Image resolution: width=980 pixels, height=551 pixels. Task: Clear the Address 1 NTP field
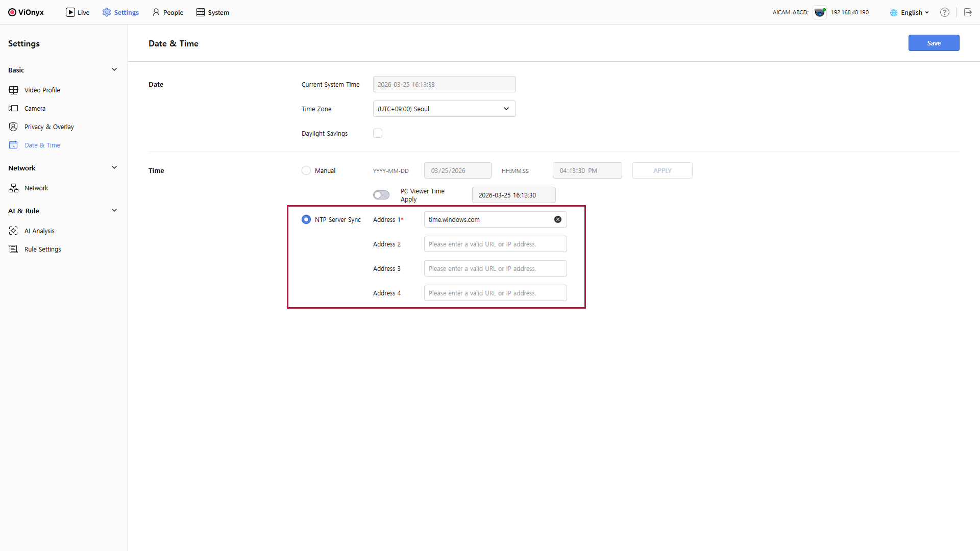point(558,219)
